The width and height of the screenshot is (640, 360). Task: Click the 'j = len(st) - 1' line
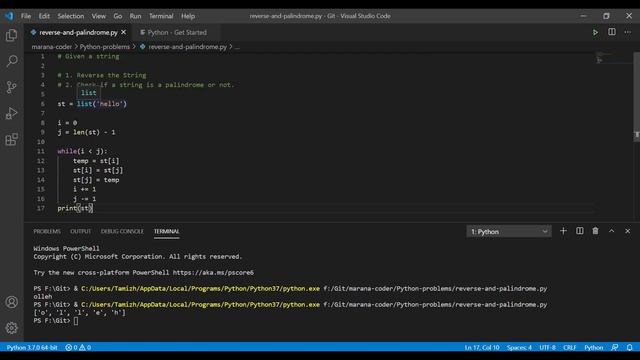point(87,132)
